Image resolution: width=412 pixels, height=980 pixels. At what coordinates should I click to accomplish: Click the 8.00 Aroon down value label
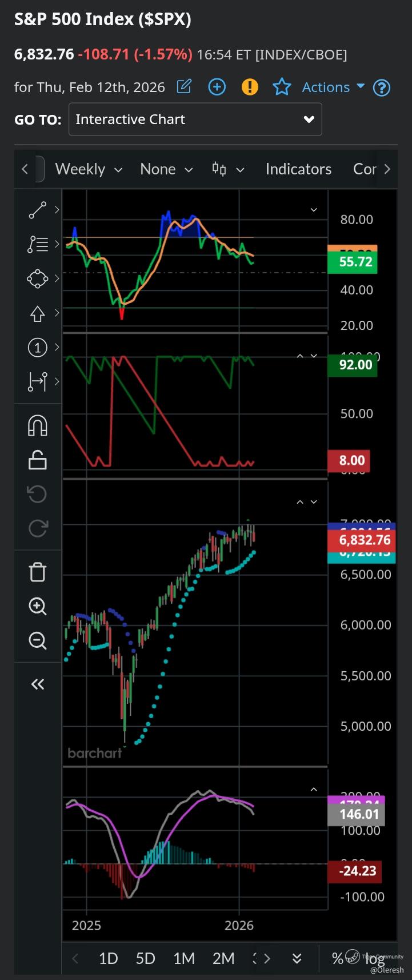click(349, 461)
